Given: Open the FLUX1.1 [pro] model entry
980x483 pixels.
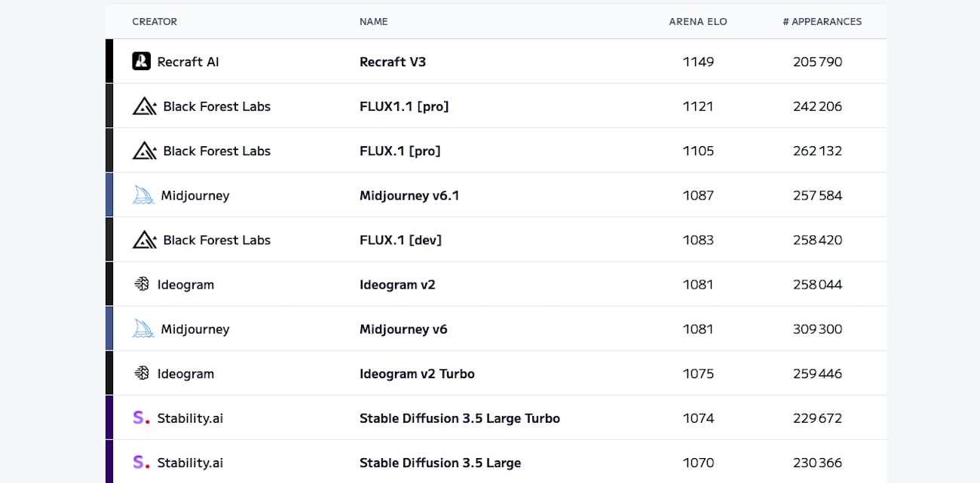Looking at the screenshot, I should (404, 106).
